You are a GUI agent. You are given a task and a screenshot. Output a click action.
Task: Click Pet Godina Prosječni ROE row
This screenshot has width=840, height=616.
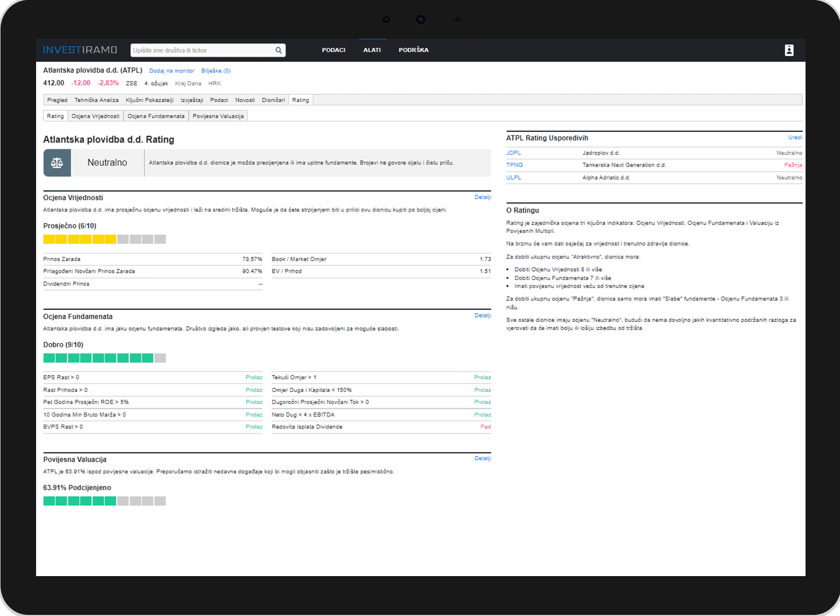pyautogui.click(x=152, y=402)
